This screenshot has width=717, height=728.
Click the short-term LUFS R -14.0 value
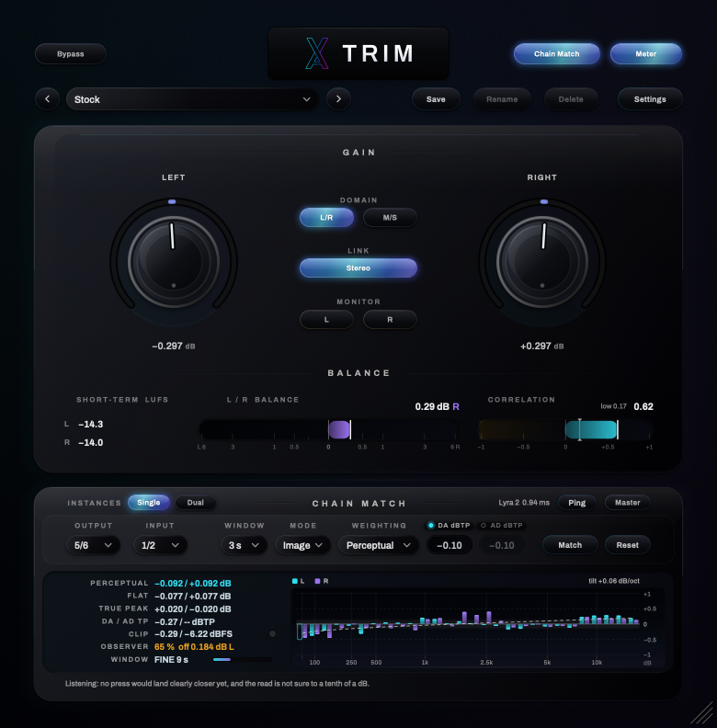click(91, 442)
